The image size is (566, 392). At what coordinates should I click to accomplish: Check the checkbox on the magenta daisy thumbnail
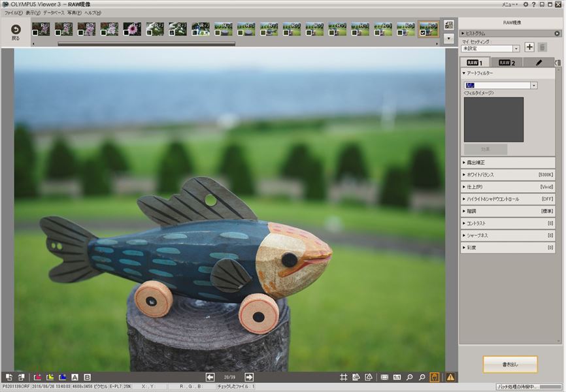[126, 33]
